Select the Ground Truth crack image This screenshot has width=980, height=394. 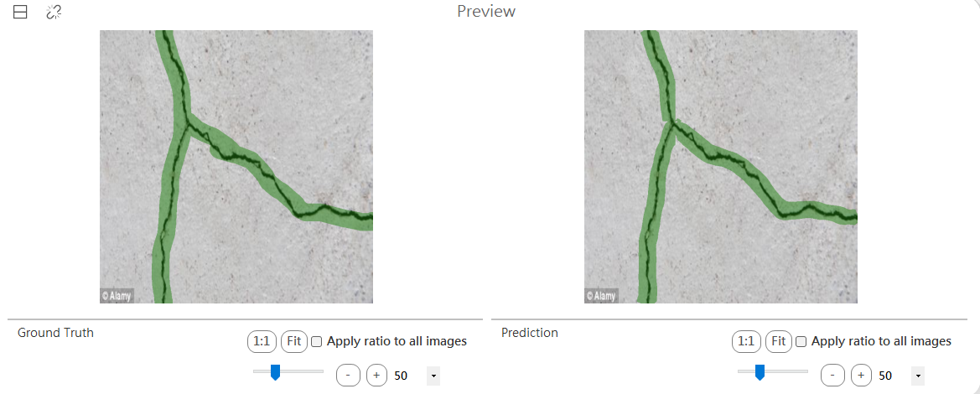(236, 166)
